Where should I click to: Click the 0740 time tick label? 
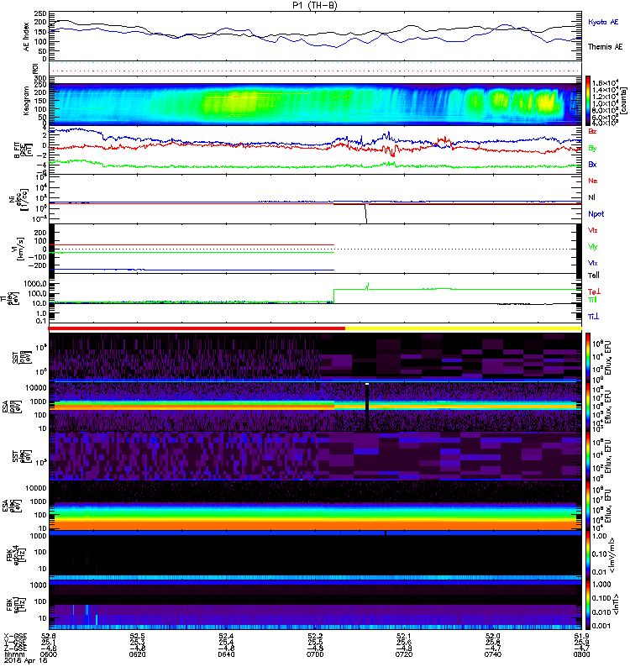[x=493, y=654]
